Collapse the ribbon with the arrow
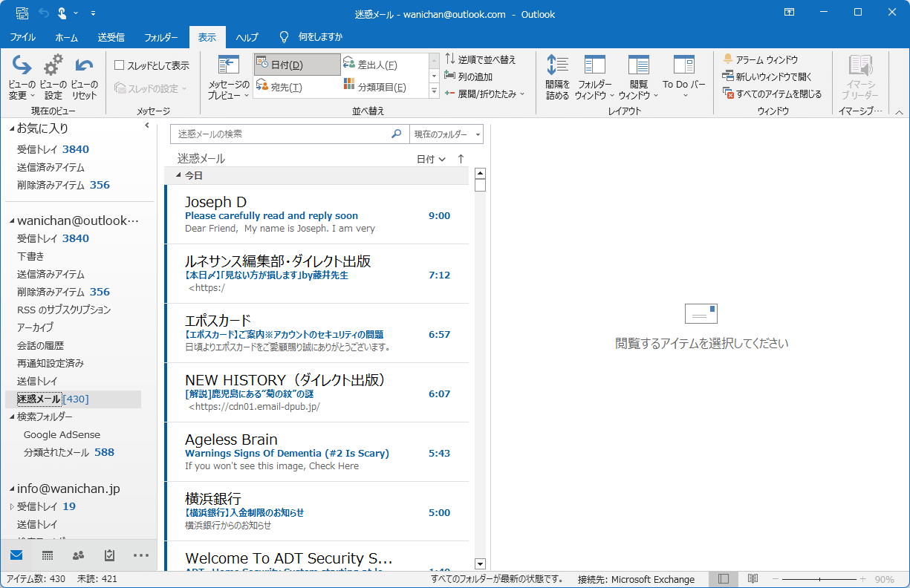Viewport: 910px width, 588px height. coord(898,112)
